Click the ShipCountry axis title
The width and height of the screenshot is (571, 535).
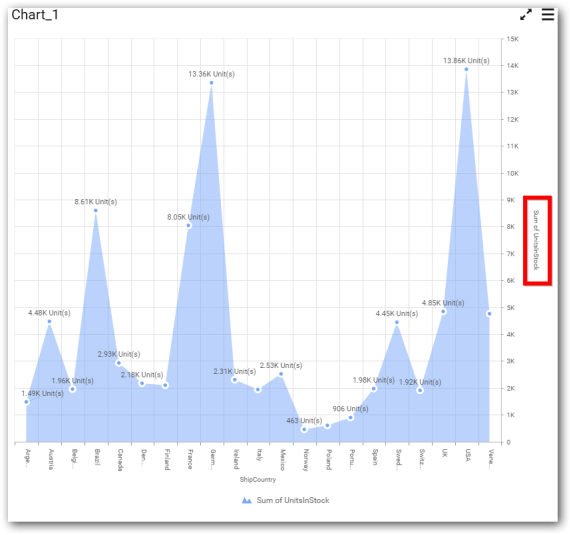pyautogui.click(x=258, y=479)
